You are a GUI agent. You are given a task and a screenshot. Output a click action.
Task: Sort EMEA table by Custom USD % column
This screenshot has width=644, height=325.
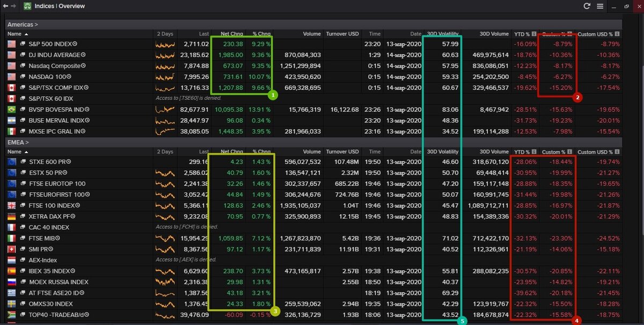click(x=595, y=152)
